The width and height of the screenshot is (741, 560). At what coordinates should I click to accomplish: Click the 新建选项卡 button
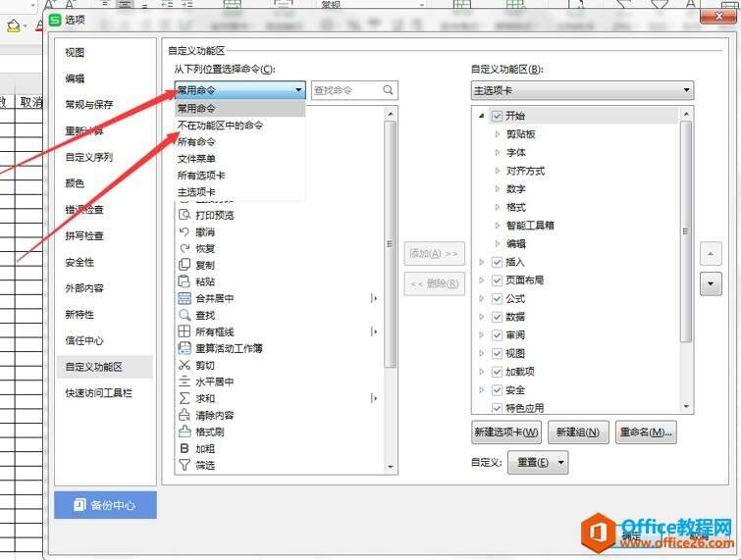point(506,433)
